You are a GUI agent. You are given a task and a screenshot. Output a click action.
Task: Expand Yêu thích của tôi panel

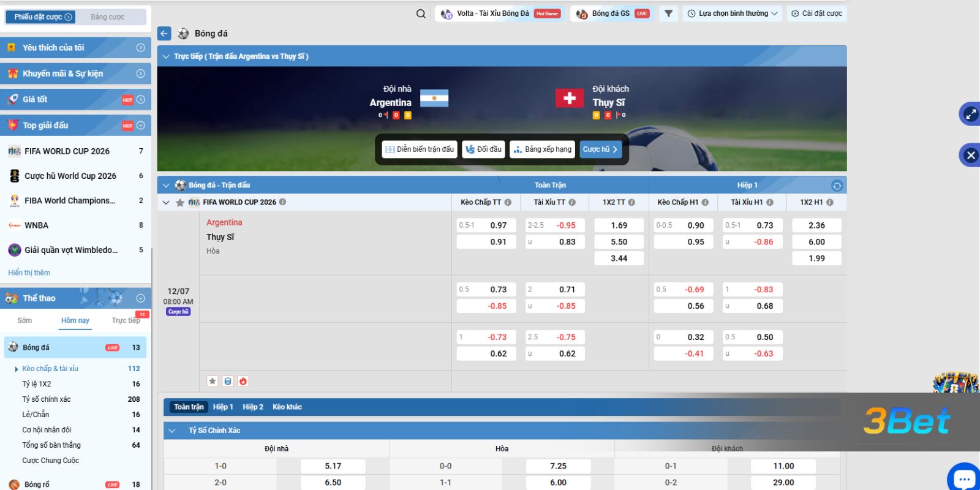(x=140, y=48)
